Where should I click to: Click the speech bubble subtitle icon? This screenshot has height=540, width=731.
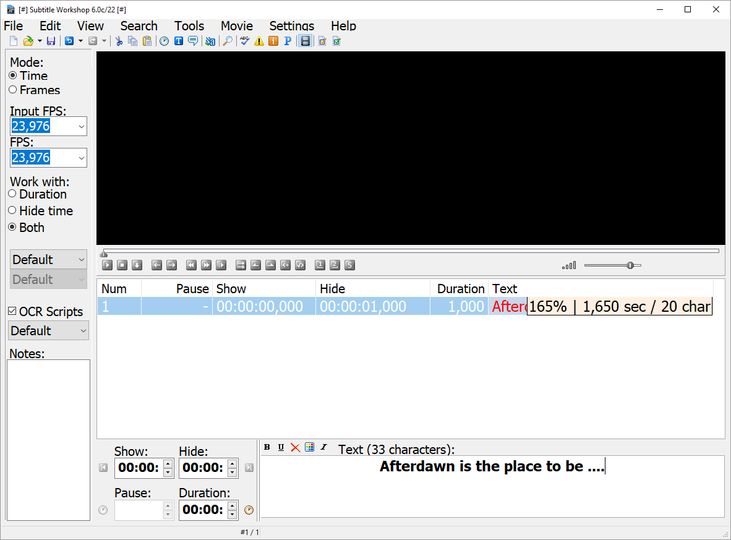click(x=193, y=41)
